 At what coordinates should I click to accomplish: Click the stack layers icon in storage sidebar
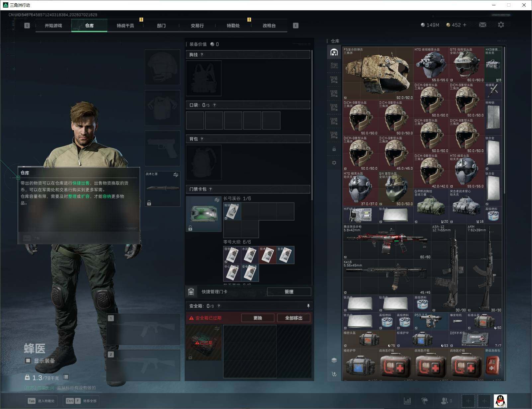[334, 360]
